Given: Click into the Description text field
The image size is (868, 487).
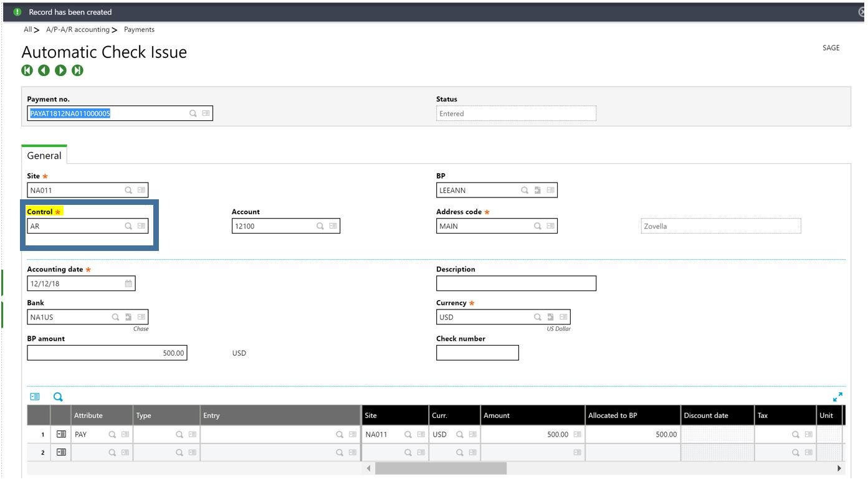Looking at the screenshot, I should click(x=516, y=284).
